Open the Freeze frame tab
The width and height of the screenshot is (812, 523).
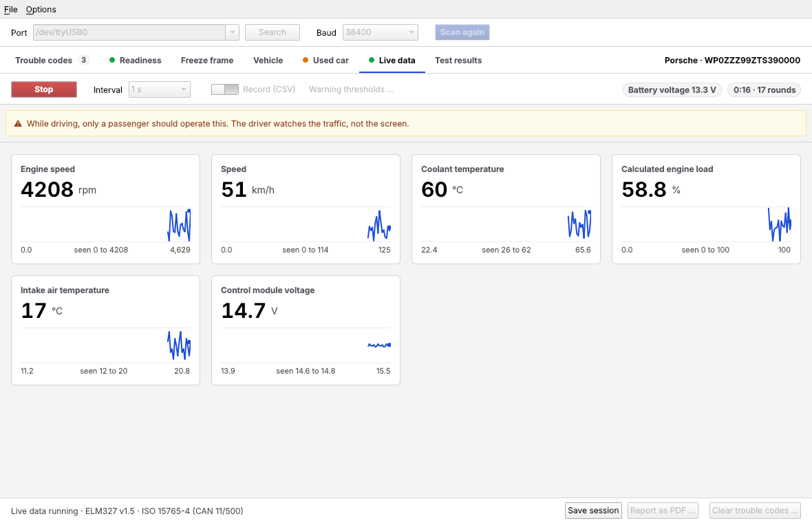(207, 60)
